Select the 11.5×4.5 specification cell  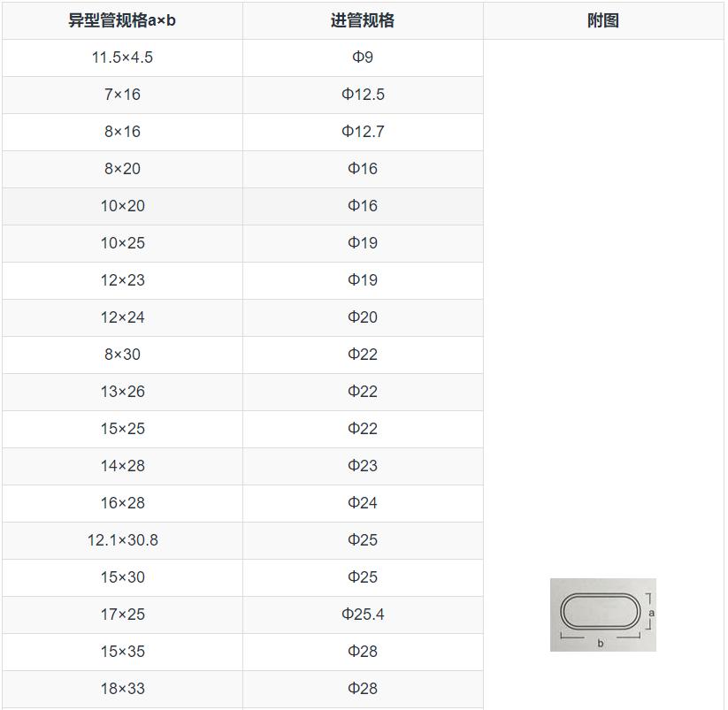pyautogui.click(x=122, y=57)
